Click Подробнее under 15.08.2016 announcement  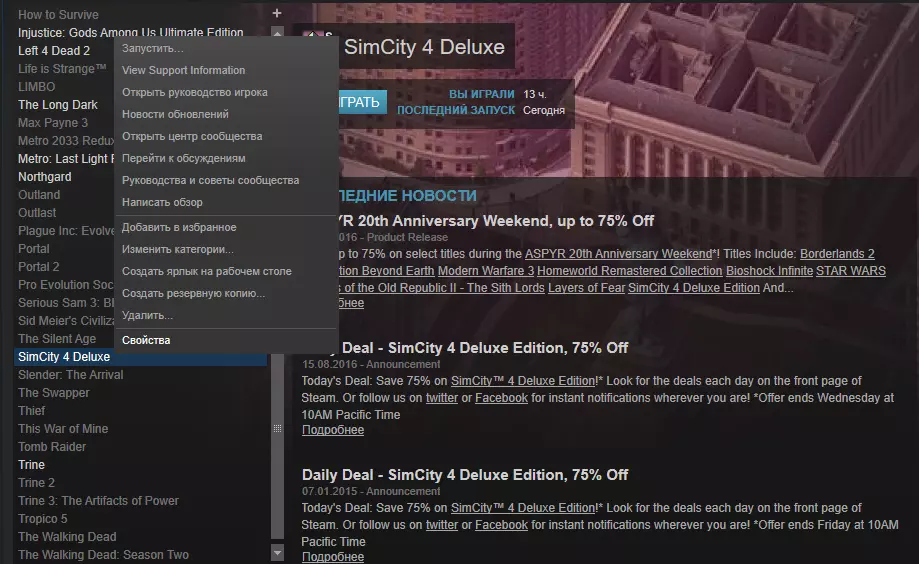[x=333, y=430]
